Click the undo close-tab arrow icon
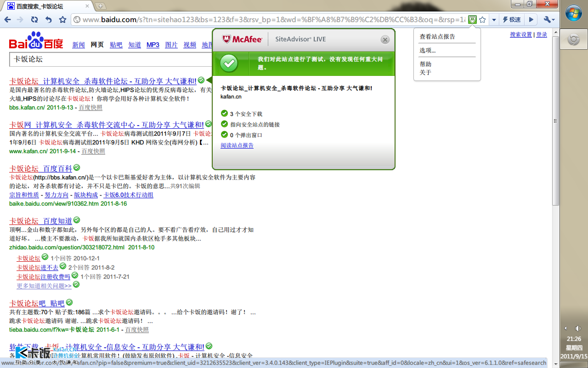588x368 pixels. point(49,19)
